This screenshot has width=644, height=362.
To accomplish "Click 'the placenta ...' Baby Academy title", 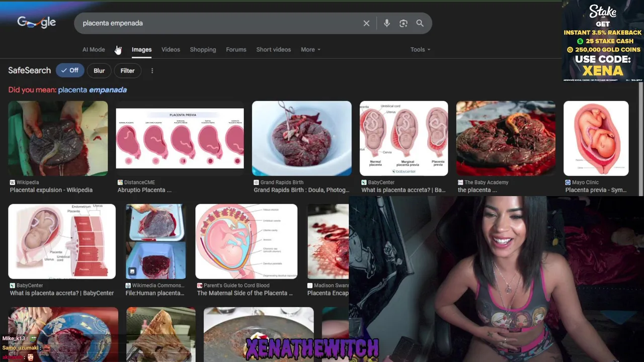I will 477,190.
